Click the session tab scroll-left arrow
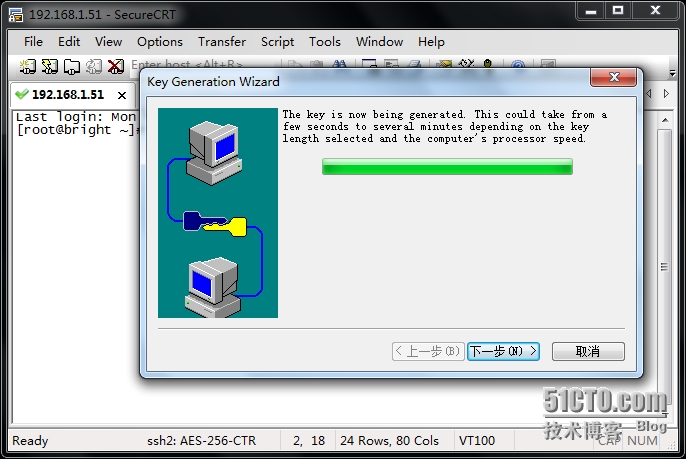The width and height of the screenshot is (686, 459). pyautogui.click(x=649, y=93)
